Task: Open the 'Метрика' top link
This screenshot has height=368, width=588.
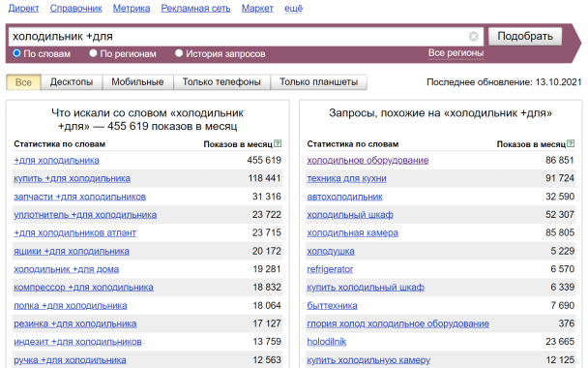Action: tap(132, 9)
